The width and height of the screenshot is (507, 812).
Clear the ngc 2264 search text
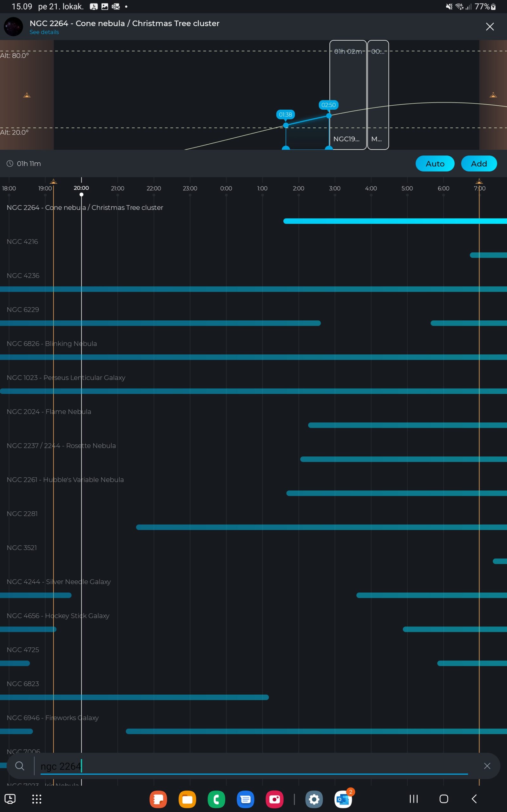click(487, 766)
